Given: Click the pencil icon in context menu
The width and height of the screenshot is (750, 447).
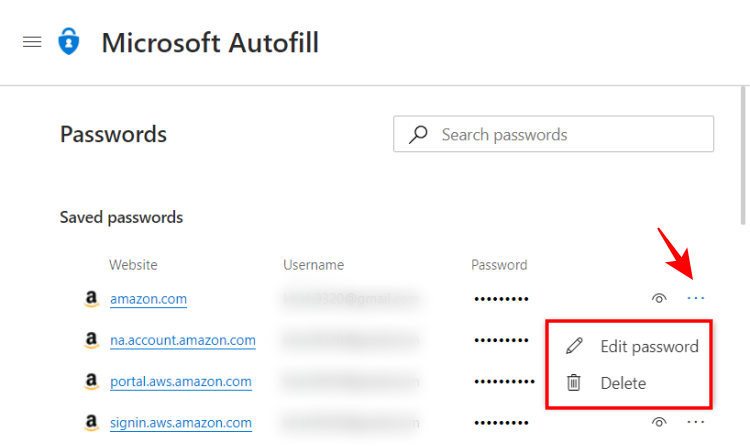Looking at the screenshot, I should click(x=574, y=347).
